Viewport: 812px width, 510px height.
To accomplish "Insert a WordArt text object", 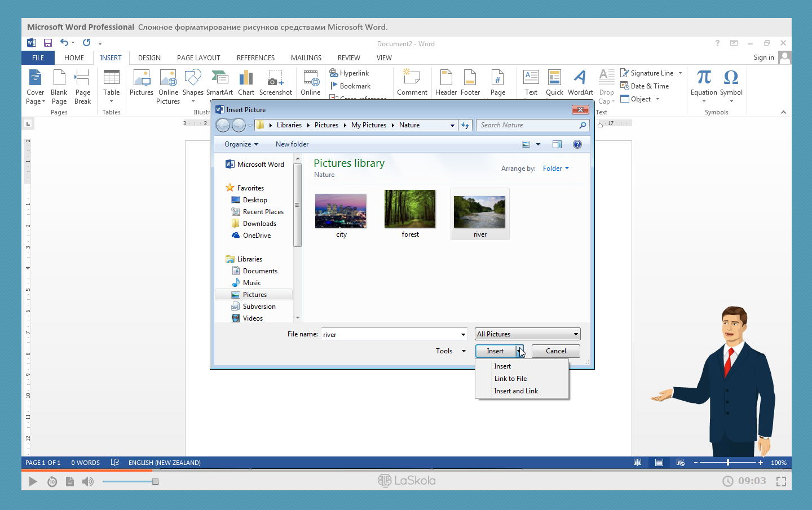I will (x=580, y=82).
